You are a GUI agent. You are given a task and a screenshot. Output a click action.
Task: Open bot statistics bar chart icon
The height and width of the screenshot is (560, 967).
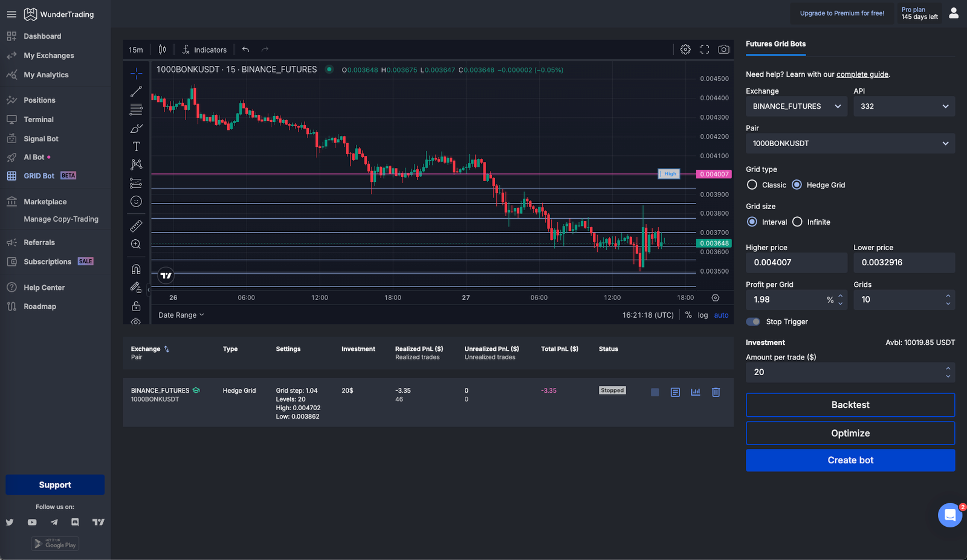pos(696,392)
